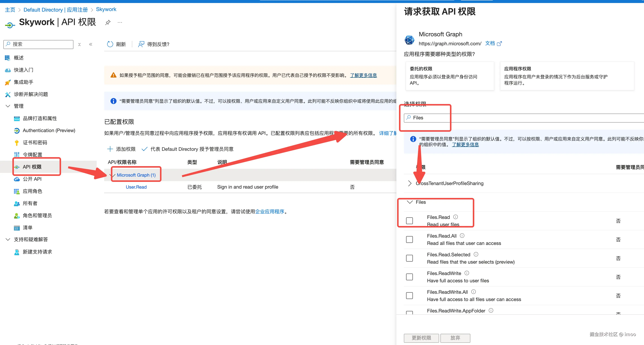
Task: Click the 需要管理员同意 column header in the table
Action: (x=367, y=162)
